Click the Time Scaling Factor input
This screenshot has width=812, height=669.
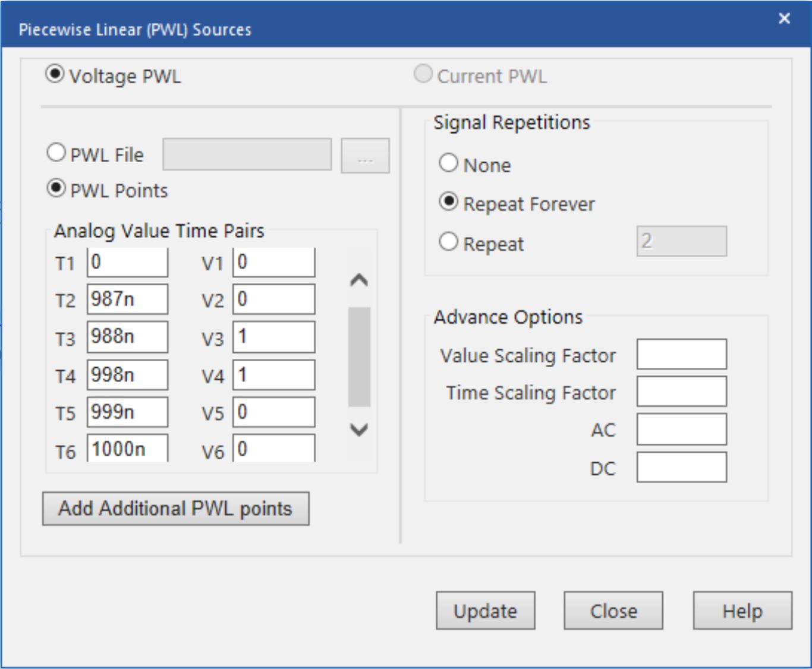(x=681, y=392)
